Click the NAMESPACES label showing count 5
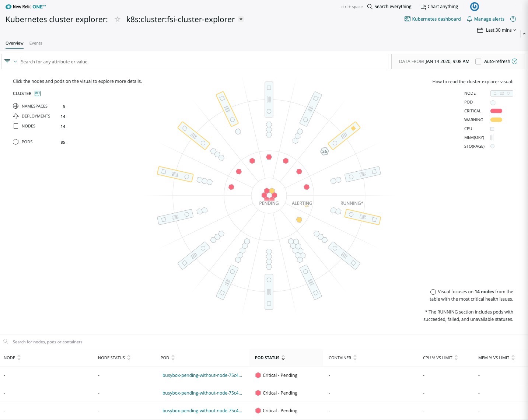The image size is (528, 420). (x=35, y=106)
